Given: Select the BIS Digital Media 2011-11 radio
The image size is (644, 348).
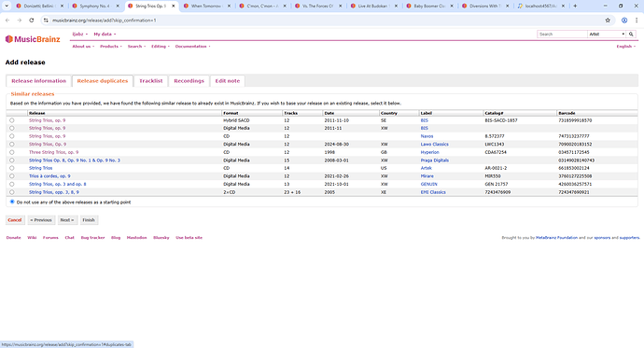Looking at the screenshot, I should point(12,128).
